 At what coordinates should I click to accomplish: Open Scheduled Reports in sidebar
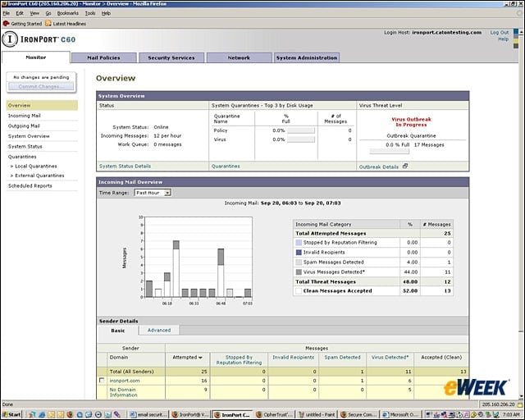pos(30,185)
